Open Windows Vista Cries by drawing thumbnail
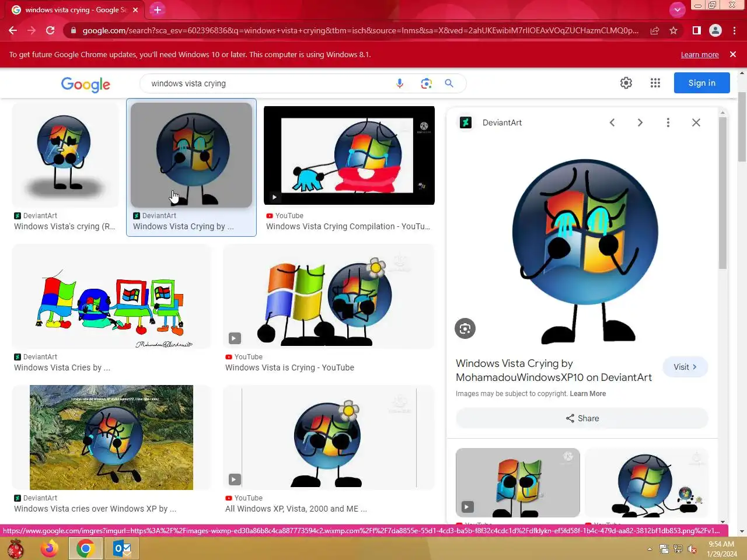 click(111, 296)
